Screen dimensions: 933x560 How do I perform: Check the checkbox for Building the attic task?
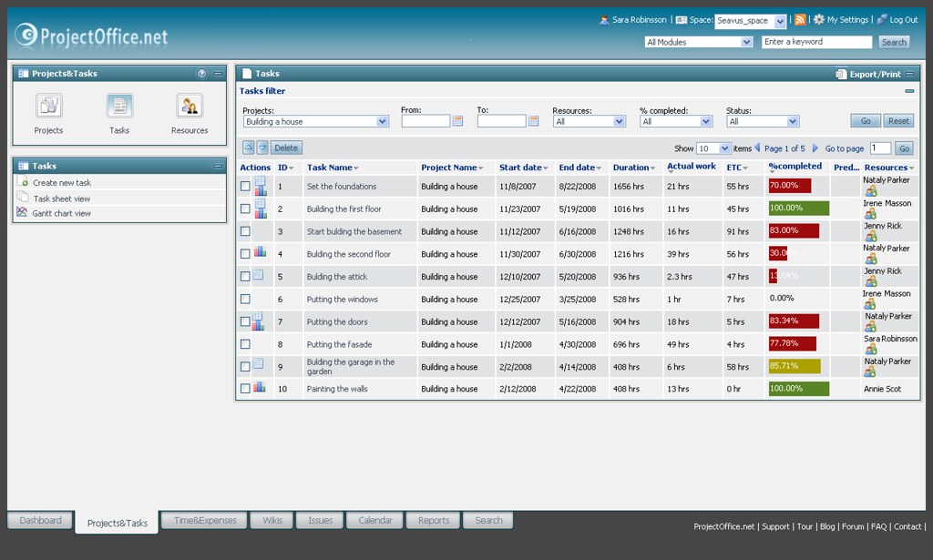[244, 276]
